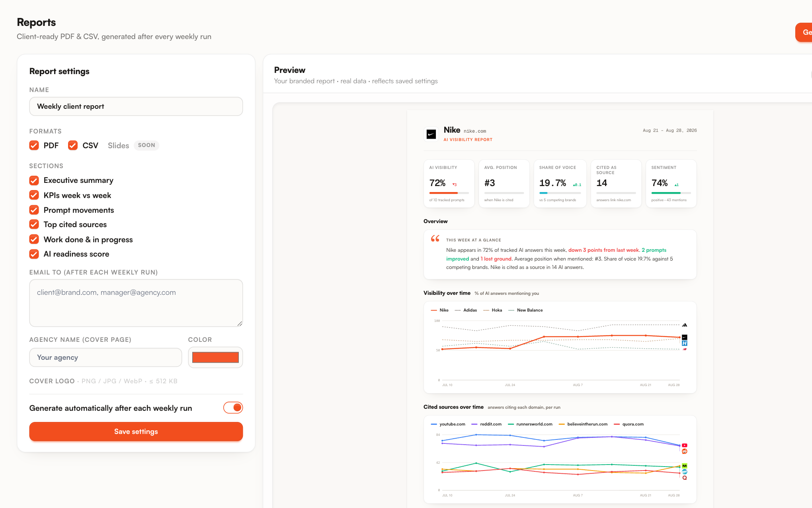Screen dimensions: 812x508
Task: Toggle the Work done & in progress checkbox
Action: pyautogui.click(x=34, y=239)
